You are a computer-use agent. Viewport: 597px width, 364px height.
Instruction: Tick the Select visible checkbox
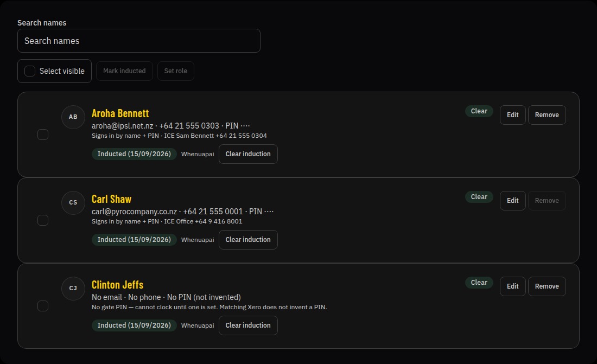coord(30,71)
